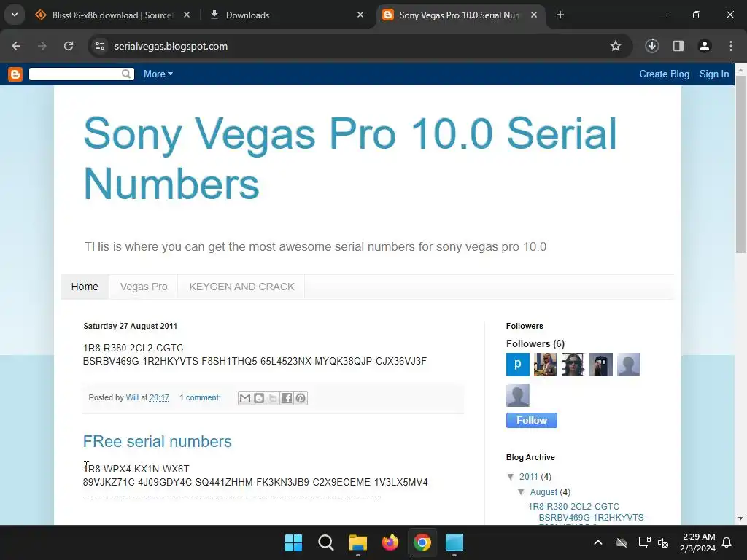Open notifications bell in system tray
Screen dimensions: 747x560
(727, 542)
